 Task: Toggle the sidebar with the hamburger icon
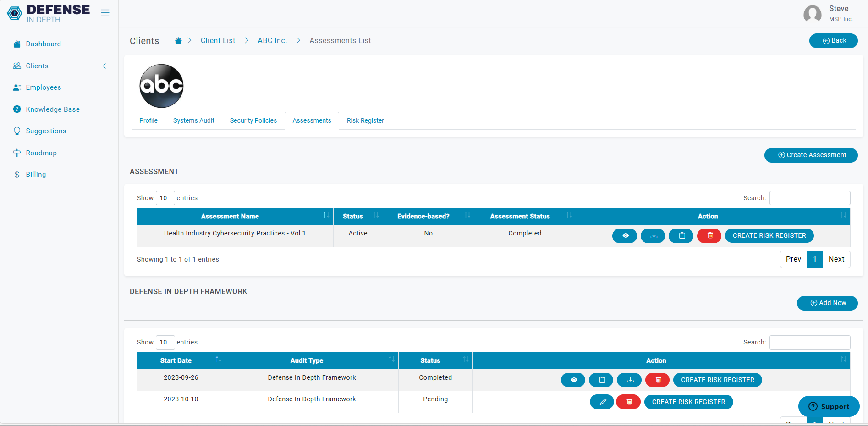(x=105, y=13)
